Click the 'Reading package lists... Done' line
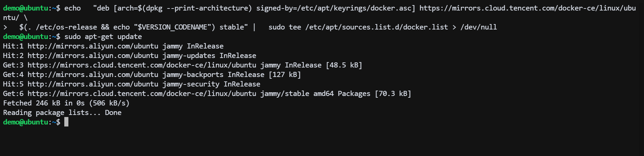This screenshot has width=644, height=156. (62, 113)
